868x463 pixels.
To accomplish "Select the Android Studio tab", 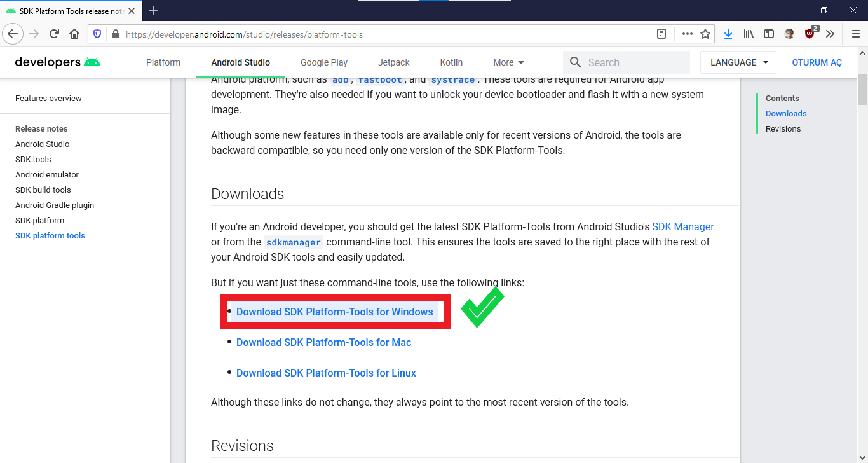I will (241, 62).
